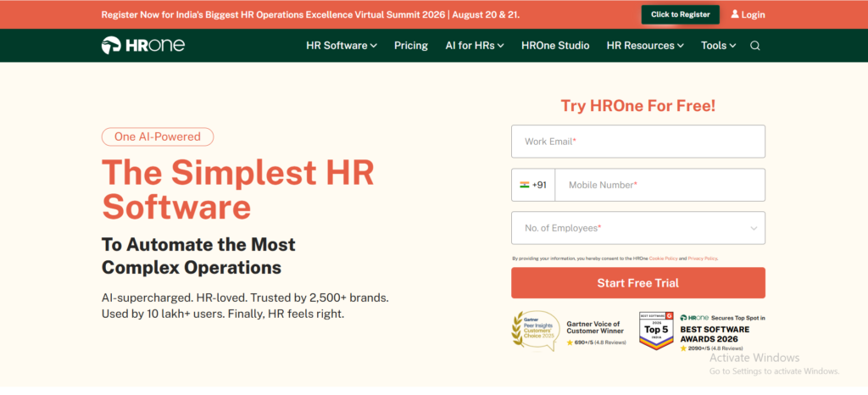Open the Cookie Policy link
The image size is (868, 395).
pyautogui.click(x=663, y=259)
